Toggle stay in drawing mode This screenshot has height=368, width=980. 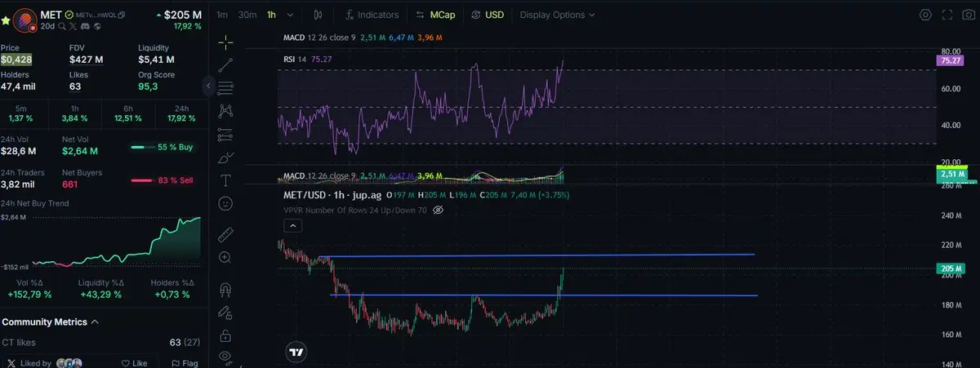coord(226,313)
